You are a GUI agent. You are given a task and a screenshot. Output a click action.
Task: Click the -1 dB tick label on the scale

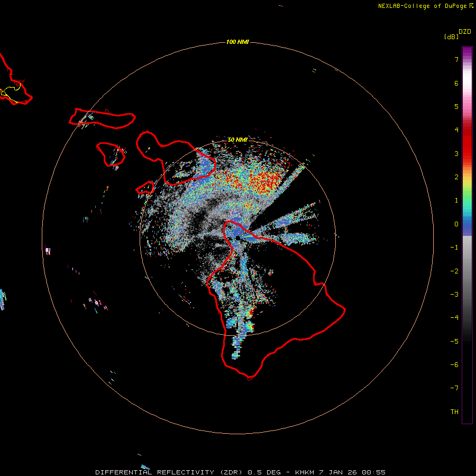point(454,248)
